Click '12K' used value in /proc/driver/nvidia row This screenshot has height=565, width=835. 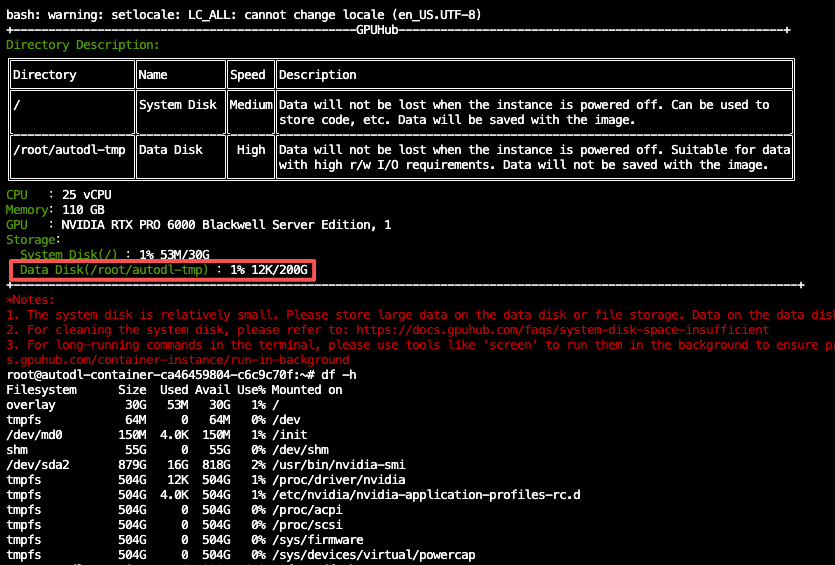point(178,480)
